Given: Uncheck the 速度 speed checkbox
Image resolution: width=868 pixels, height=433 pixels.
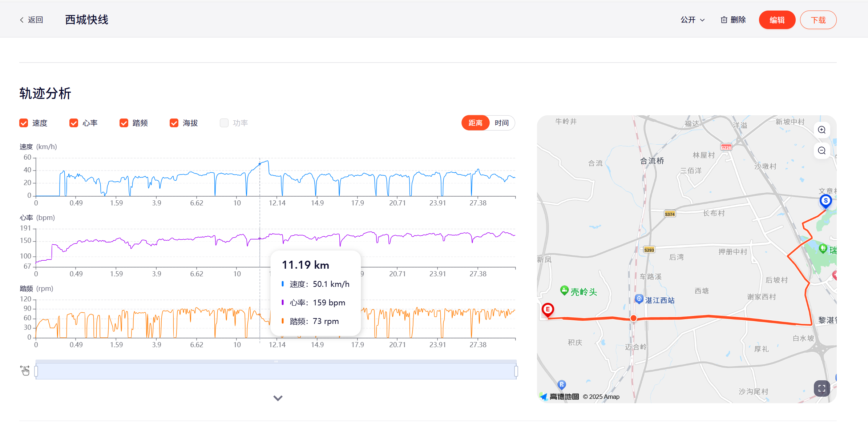Looking at the screenshot, I should click(24, 123).
